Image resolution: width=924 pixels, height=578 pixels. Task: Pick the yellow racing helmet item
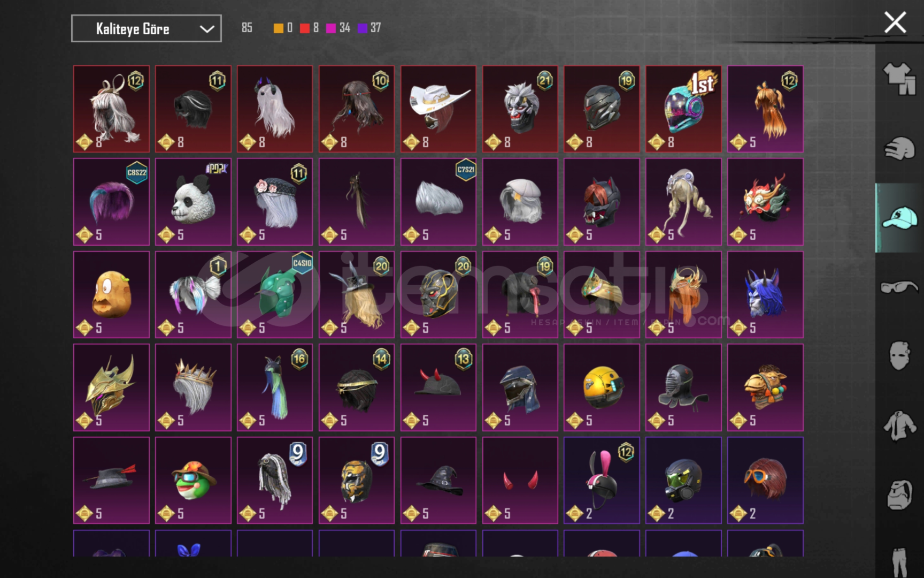click(602, 387)
